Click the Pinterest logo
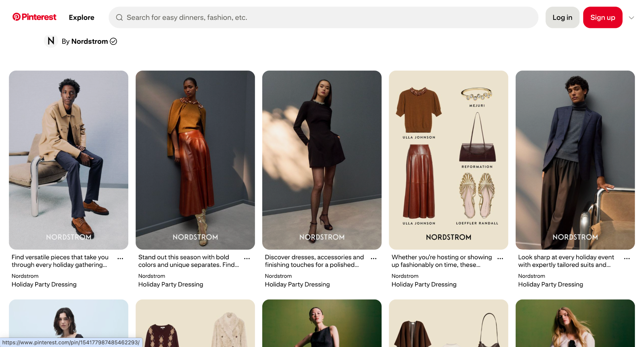Screen dimensions: 644x347 (34, 17)
